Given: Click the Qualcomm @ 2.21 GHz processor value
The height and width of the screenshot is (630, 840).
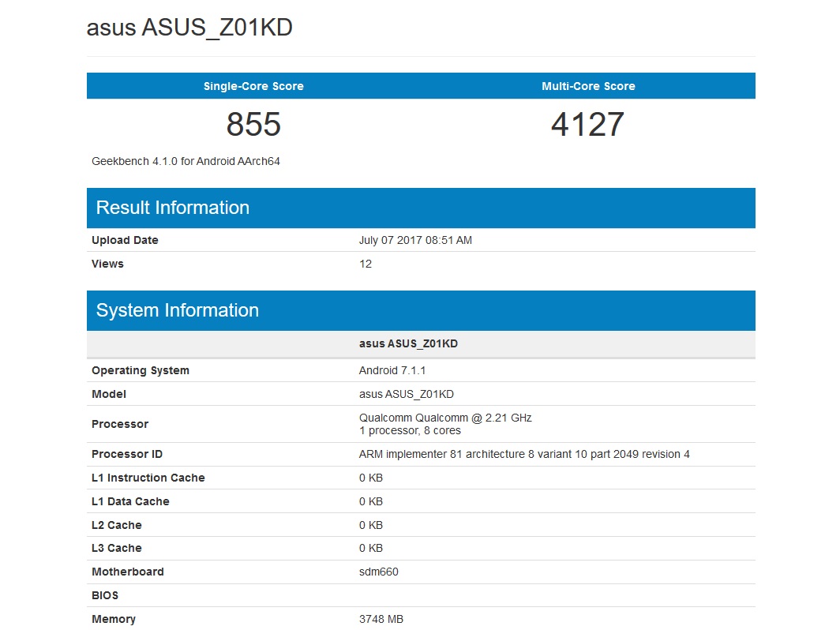Looking at the screenshot, I should [x=445, y=418].
